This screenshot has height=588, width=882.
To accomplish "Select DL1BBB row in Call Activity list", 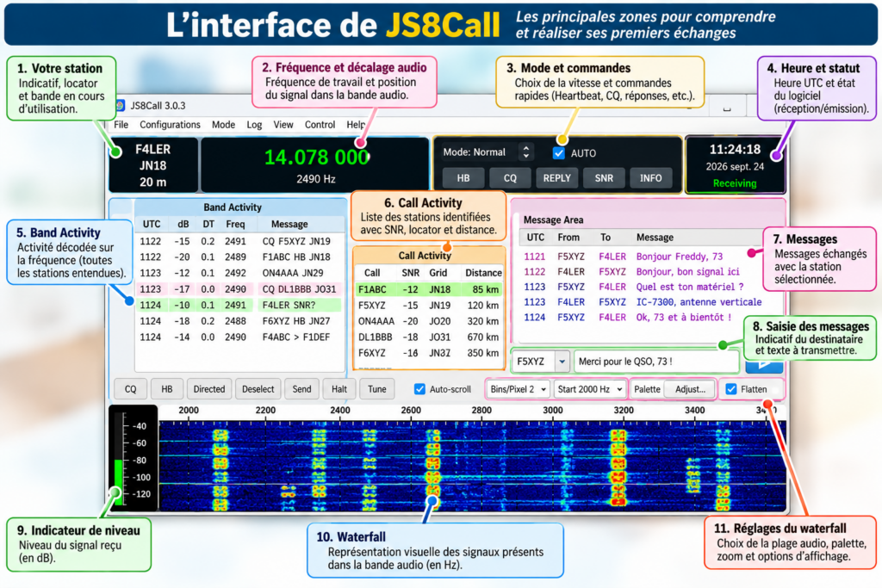I will 429,337.
